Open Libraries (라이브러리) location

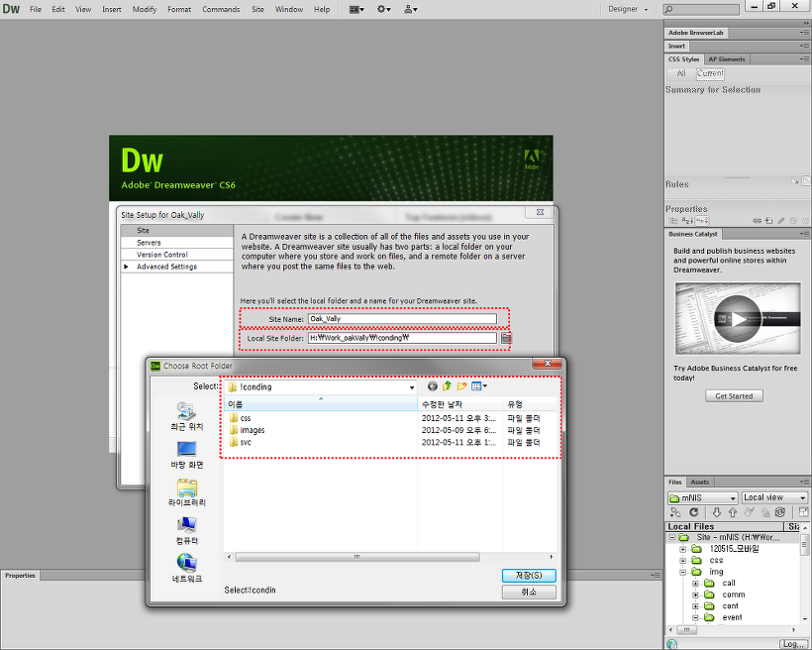186,492
